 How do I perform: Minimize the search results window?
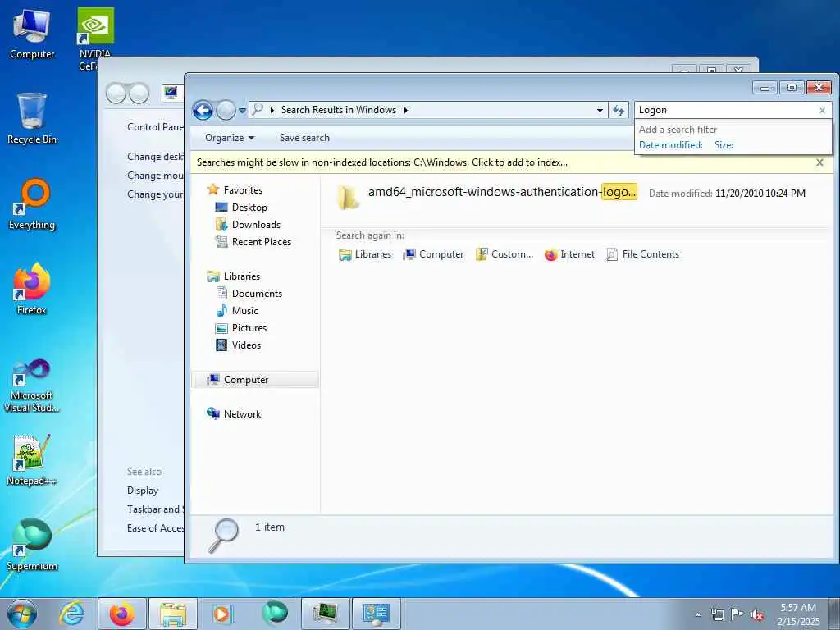[x=765, y=87]
